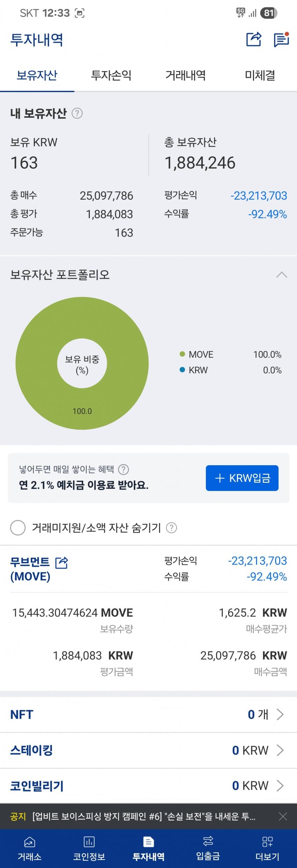
Task: Open 코인정보 in bottom navigation
Action: pos(89,848)
